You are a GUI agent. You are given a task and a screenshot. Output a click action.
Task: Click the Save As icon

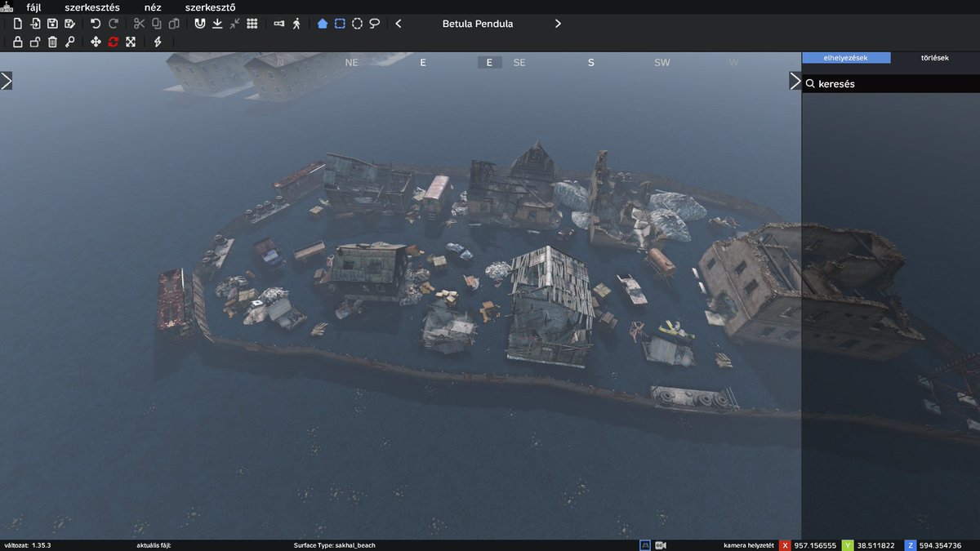[70, 24]
